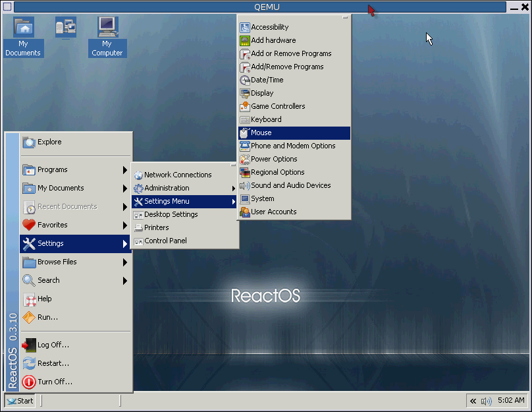Click the QEMU title bar
The image size is (532, 412).
coord(260,7)
